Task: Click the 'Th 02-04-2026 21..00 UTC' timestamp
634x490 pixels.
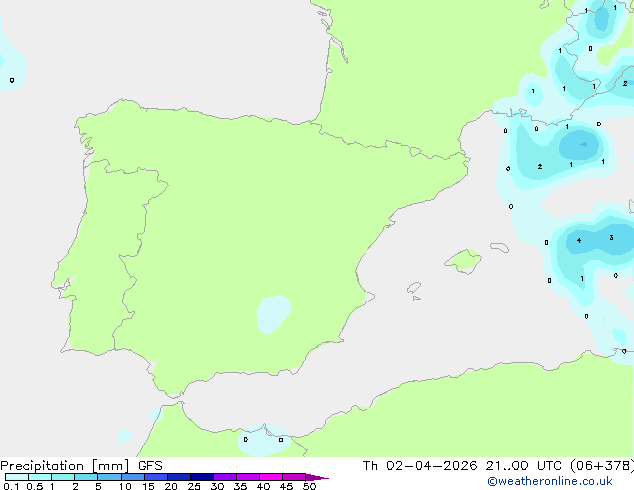Action: coord(464,466)
